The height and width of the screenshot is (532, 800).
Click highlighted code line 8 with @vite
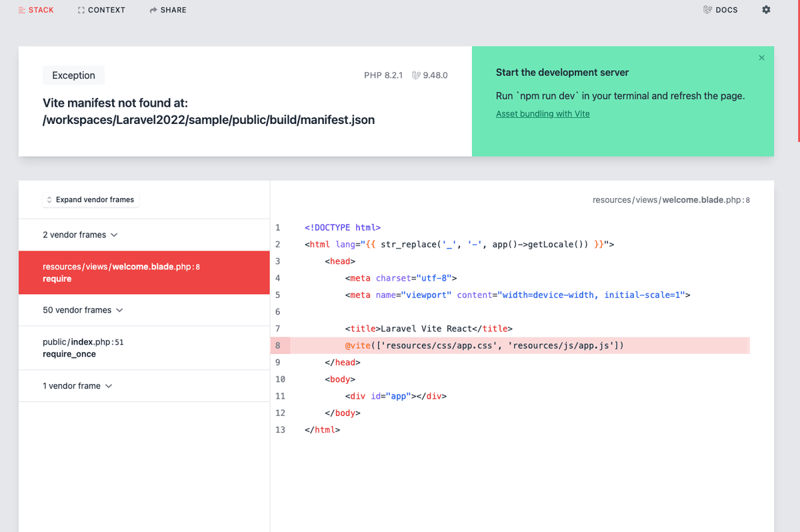pos(510,345)
